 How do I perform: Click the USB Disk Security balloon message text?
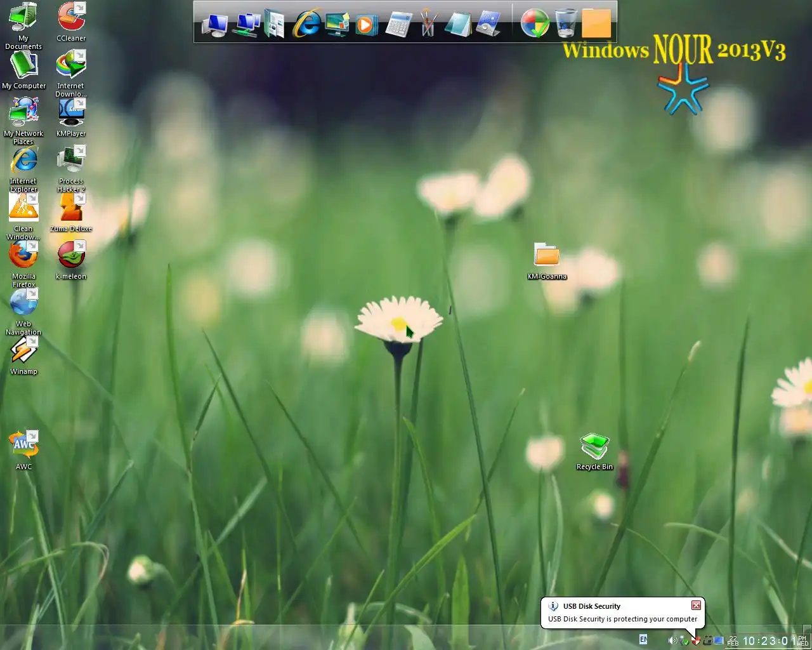(622, 619)
